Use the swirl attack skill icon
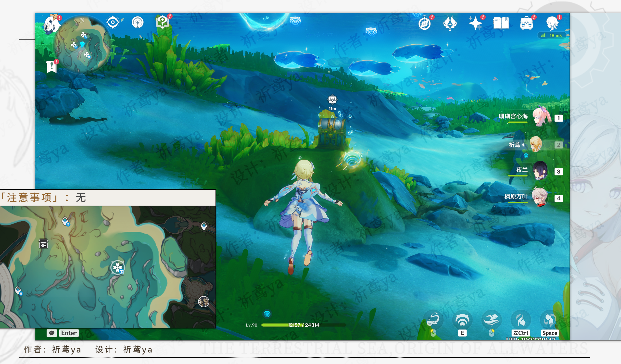Image resolution: width=621 pixels, height=364 pixels. (x=433, y=320)
